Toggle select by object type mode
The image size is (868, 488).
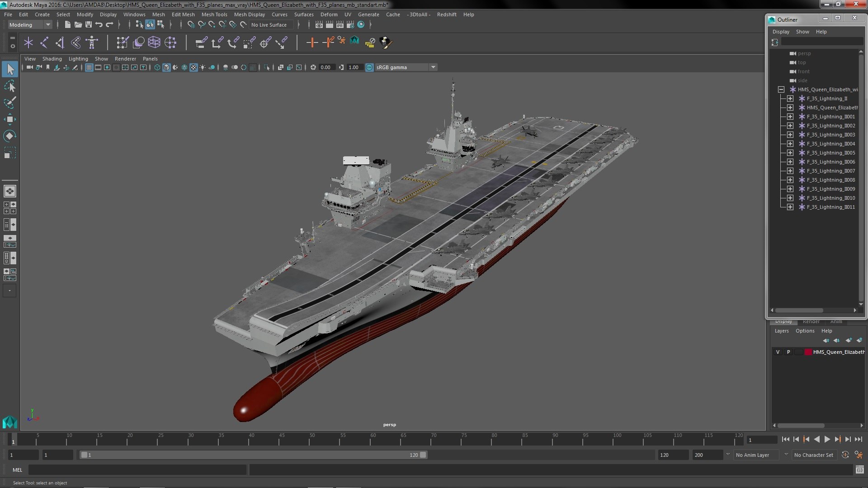click(x=150, y=25)
